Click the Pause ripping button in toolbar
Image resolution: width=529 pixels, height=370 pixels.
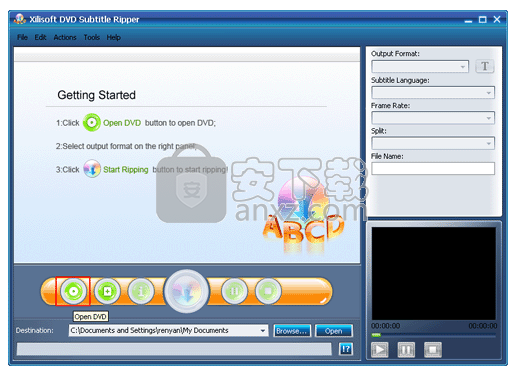coord(234,291)
